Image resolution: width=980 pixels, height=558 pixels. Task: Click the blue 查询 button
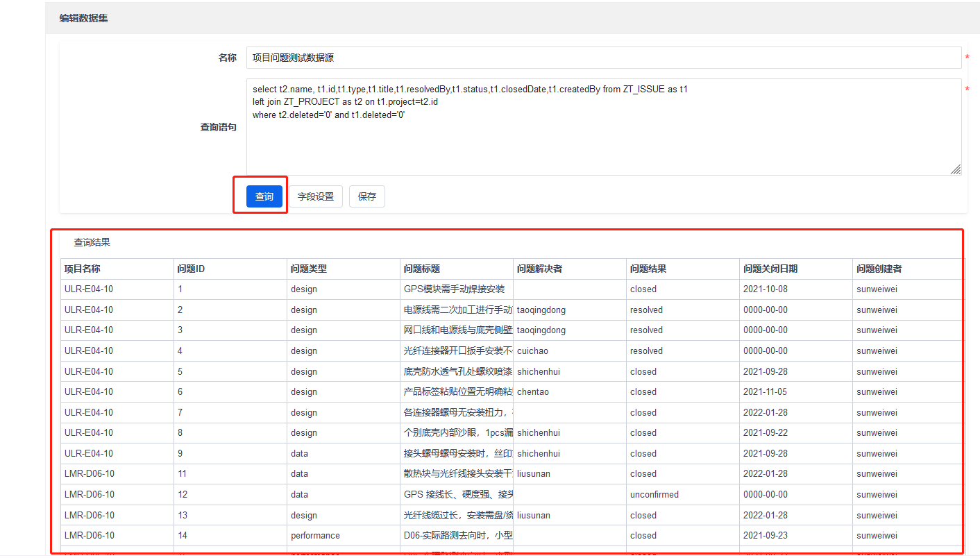pos(264,196)
